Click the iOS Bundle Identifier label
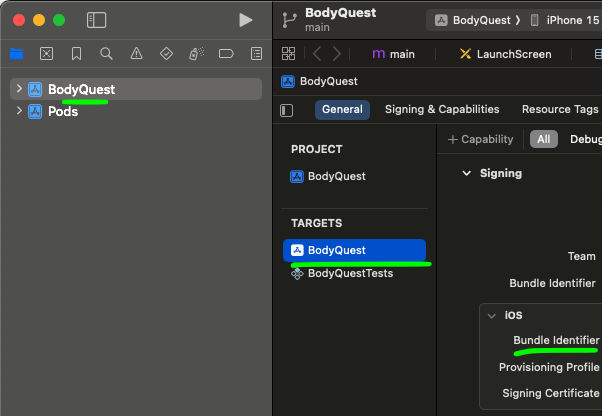 coord(556,340)
